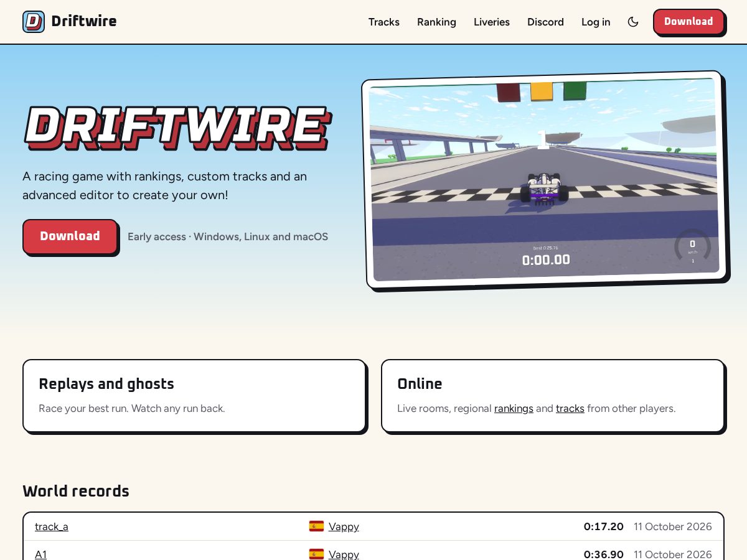Viewport: 747px width, 560px height.
Task: Follow the rankings link in Online card
Action: [x=514, y=409]
